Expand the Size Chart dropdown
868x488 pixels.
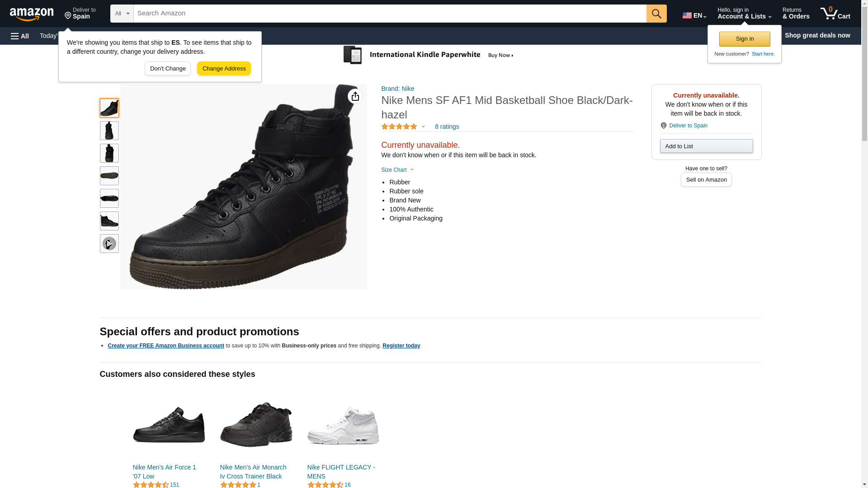(397, 170)
